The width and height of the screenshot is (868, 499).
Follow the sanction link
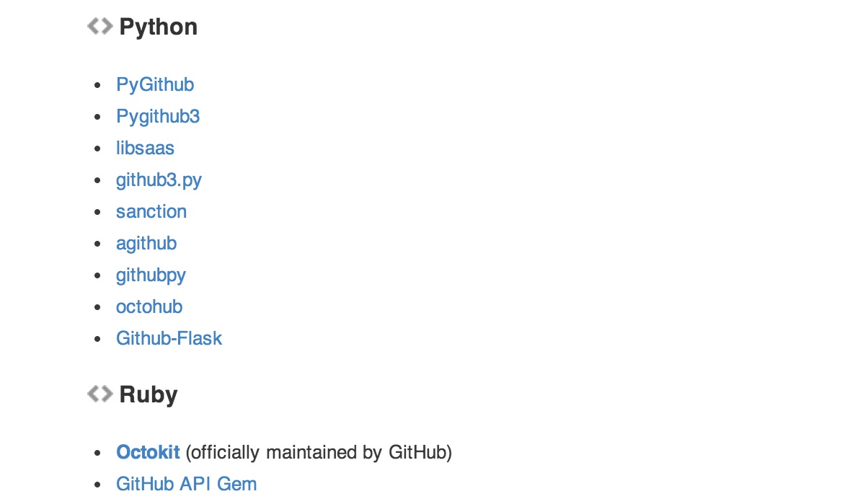[151, 211]
